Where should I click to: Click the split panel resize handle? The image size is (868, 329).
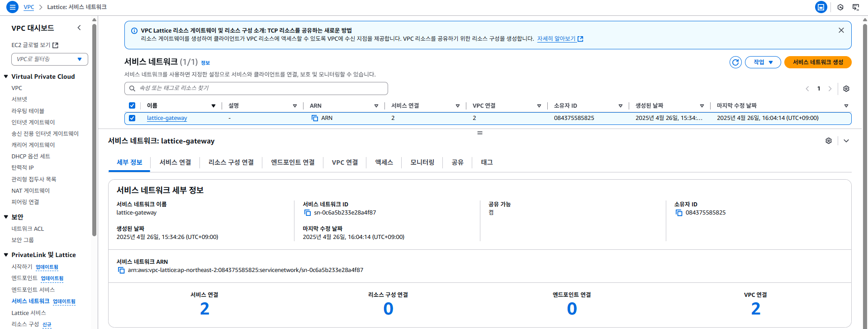480,133
